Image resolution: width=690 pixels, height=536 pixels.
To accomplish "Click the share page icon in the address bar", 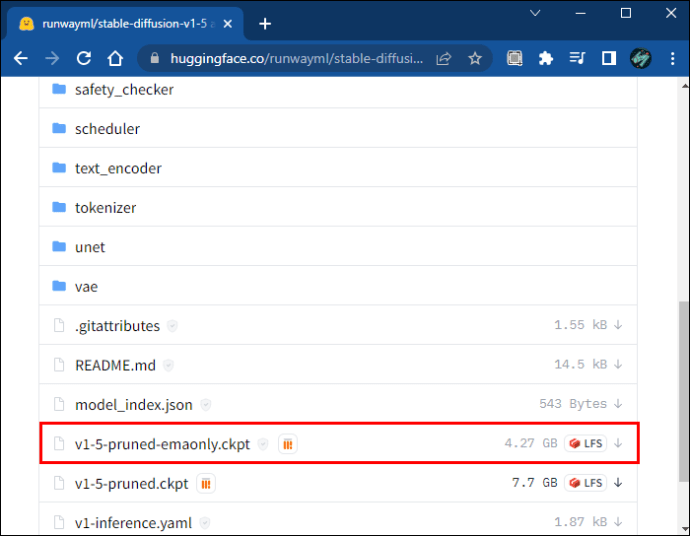I will click(444, 58).
